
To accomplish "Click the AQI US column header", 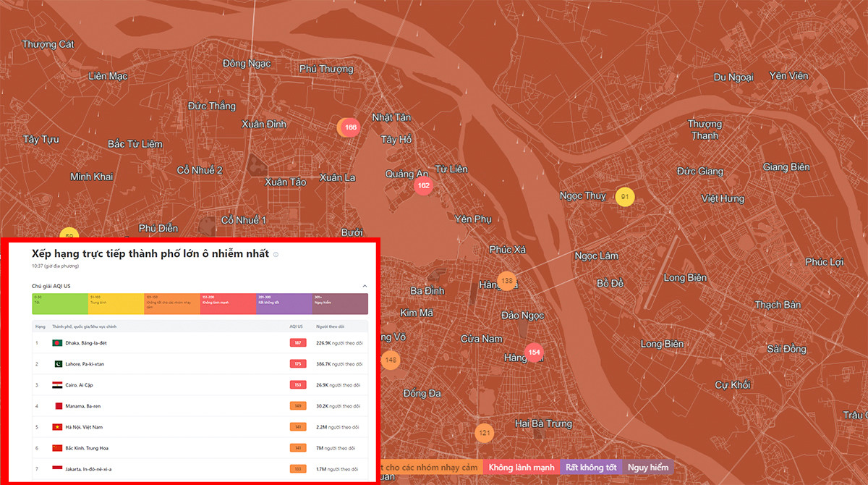I will 296,326.
